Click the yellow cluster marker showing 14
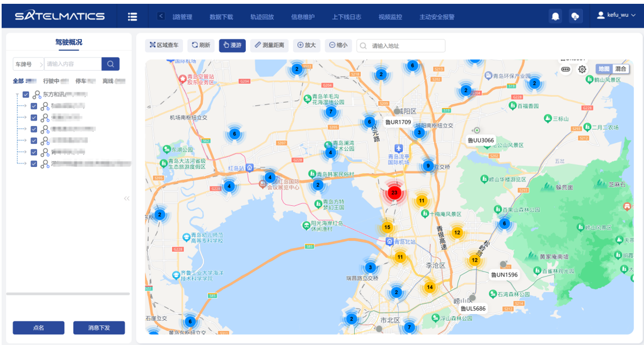Viewport: 644px width, 345px height. pyautogui.click(x=430, y=287)
